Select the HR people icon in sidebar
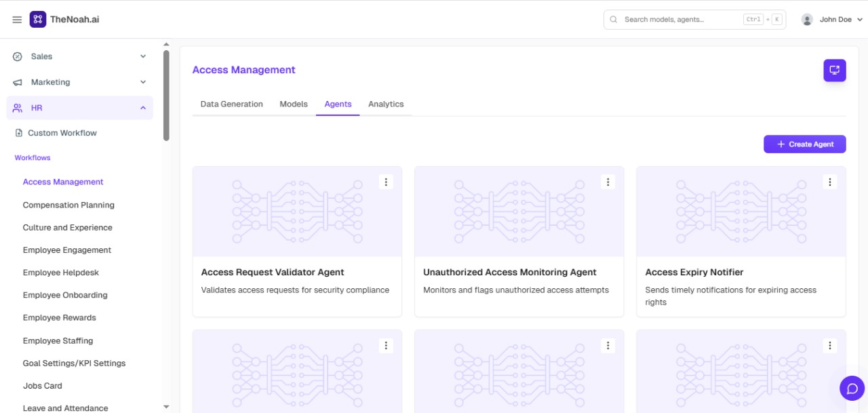The height and width of the screenshot is (413, 868). [16, 107]
